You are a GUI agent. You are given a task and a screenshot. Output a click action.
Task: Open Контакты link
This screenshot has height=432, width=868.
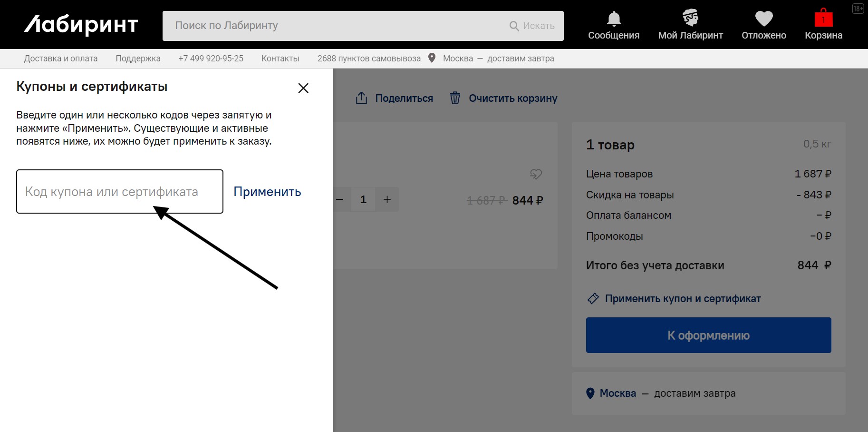click(280, 59)
